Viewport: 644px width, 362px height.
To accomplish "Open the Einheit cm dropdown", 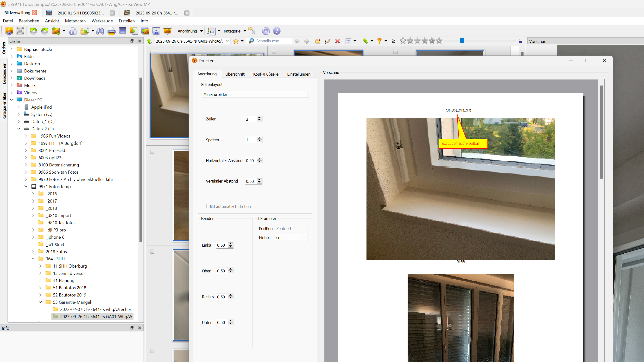I will click(291, 237).
